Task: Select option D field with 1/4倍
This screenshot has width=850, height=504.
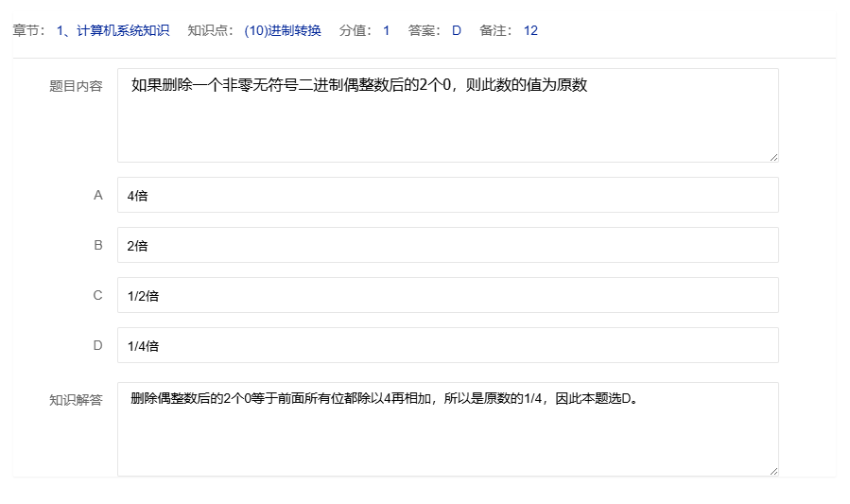Action: point(447,346)
